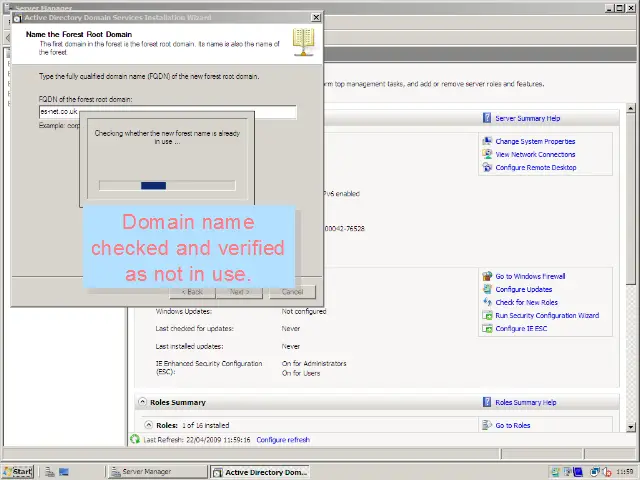Click the Run Security Configuration Wizard icon
The image size is (640, 480).
click(487, 316)
